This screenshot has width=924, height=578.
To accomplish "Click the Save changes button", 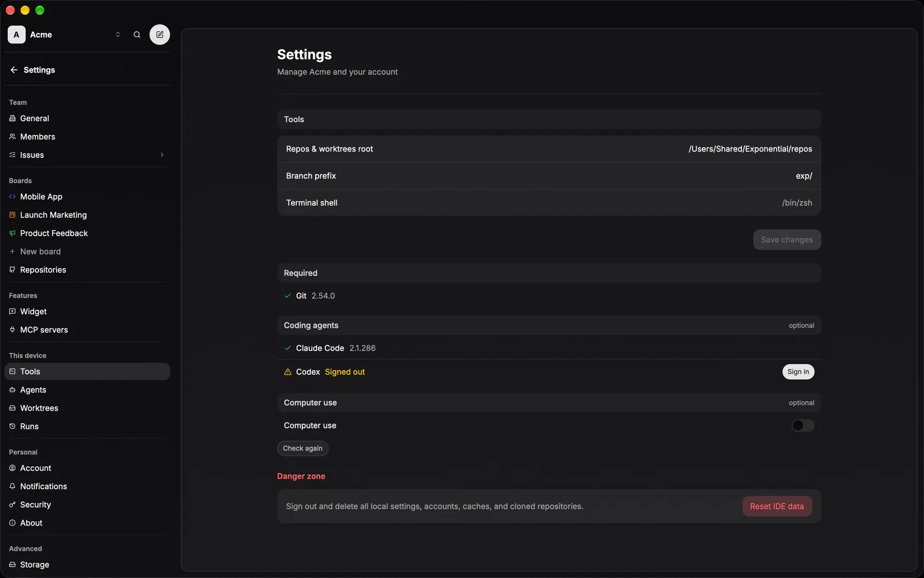I will [787, 240].
